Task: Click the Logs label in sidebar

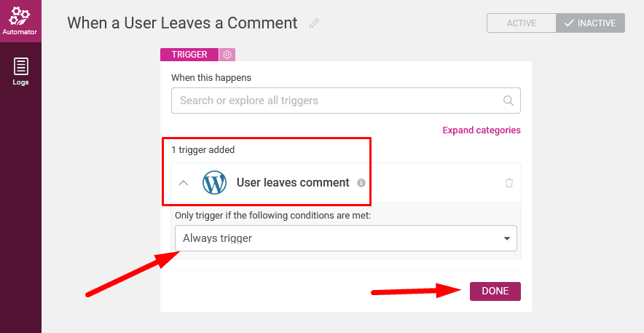Action: click(20, 82)
